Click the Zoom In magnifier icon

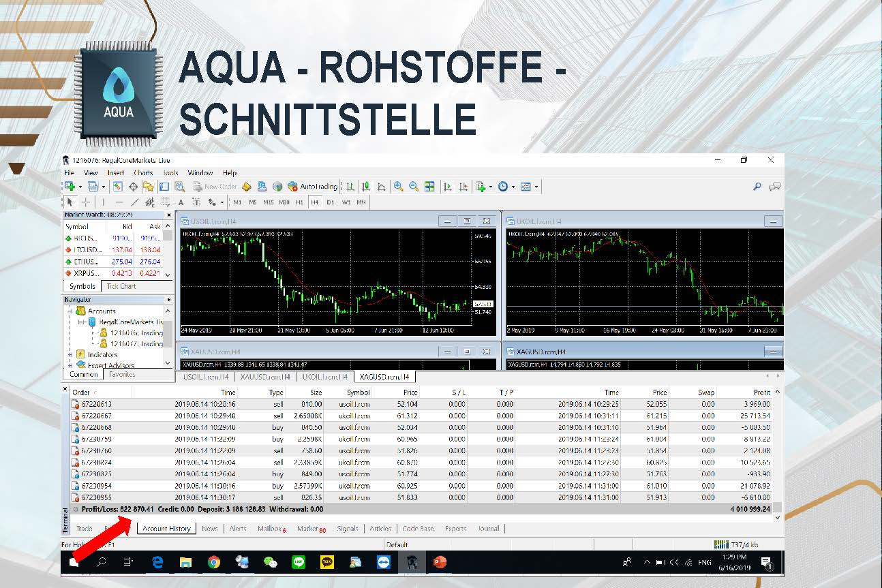398,186
